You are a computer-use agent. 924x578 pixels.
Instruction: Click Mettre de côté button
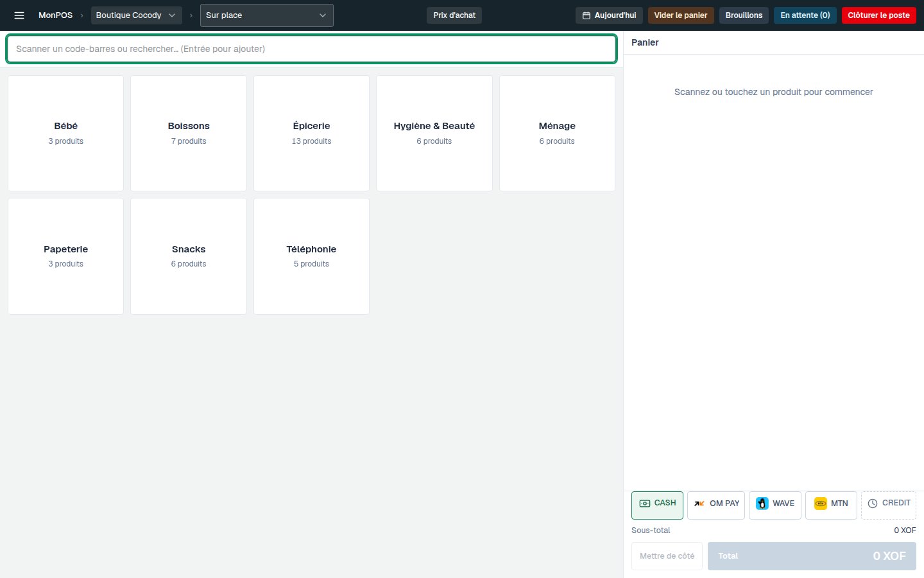point(667,556)
